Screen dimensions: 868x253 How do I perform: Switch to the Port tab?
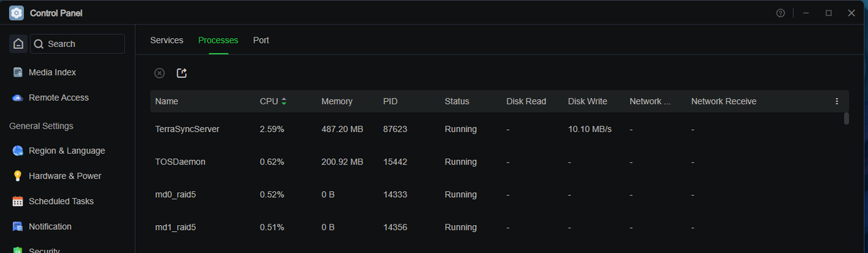[261, 40]
